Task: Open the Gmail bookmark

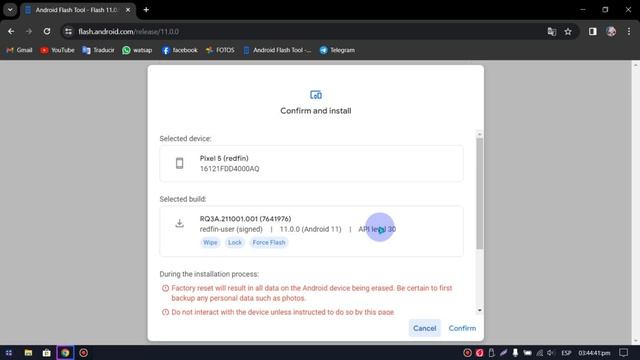Action: coord(20,50)
